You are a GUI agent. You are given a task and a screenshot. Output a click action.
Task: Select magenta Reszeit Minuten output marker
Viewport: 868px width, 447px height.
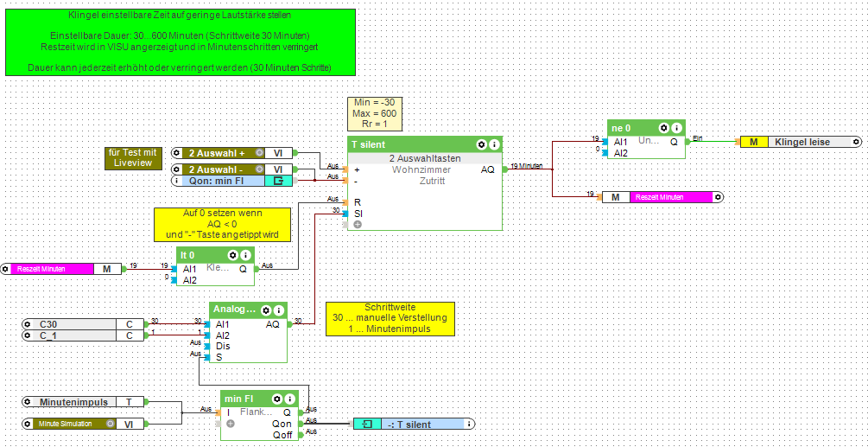(662, 197)
